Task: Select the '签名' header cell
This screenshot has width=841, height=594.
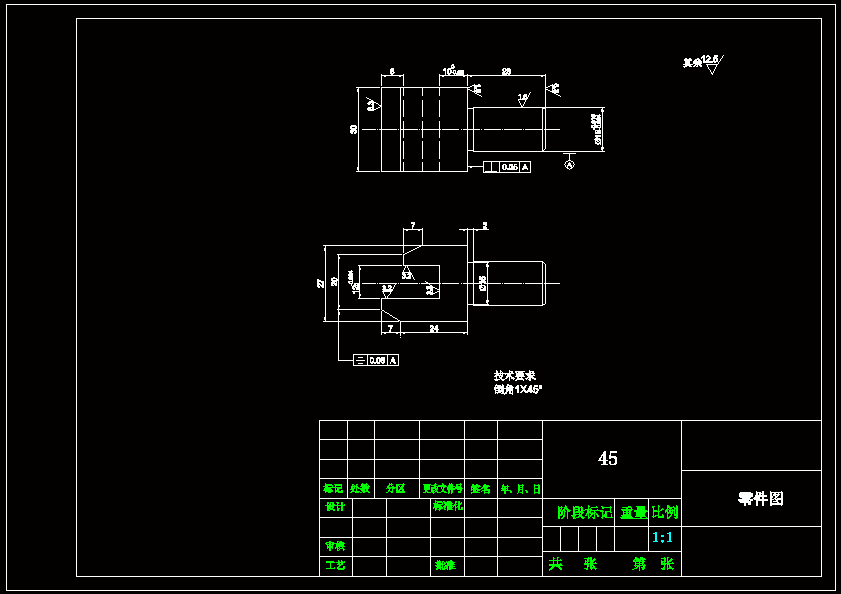Action: click(481, 489)
